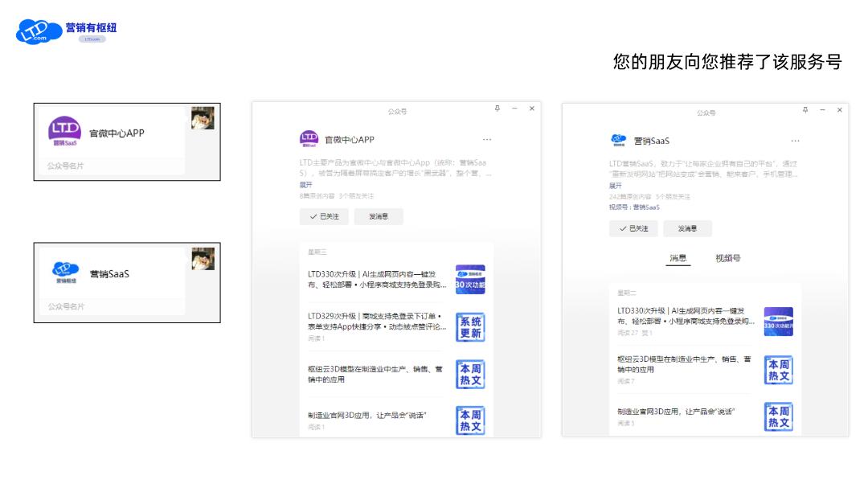This screenshot has width=868, height=488.
Task: Close the 营销SaaS window
Action: point(840,110)
